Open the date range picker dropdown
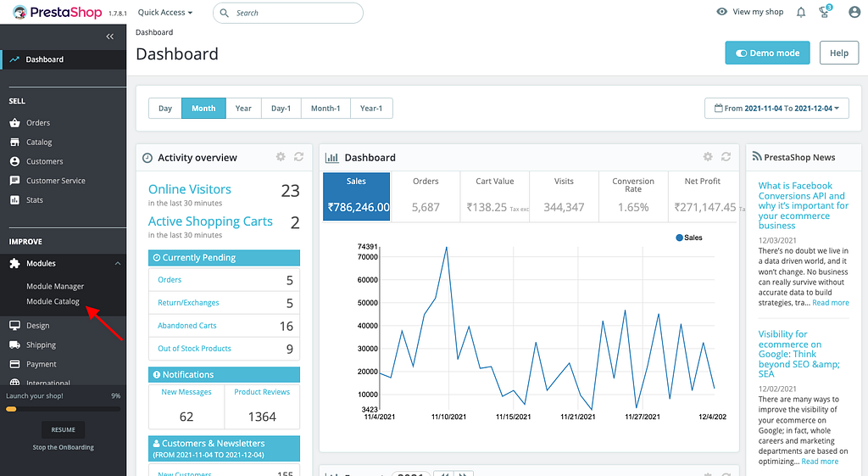 776,108
